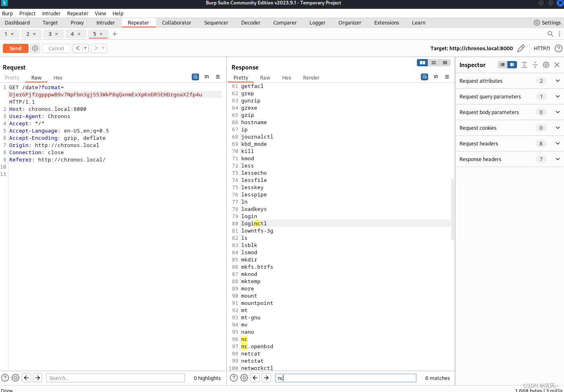Viewport: 564px width, 392px height.
Task: Send the request
Action: tap(16, 48)
